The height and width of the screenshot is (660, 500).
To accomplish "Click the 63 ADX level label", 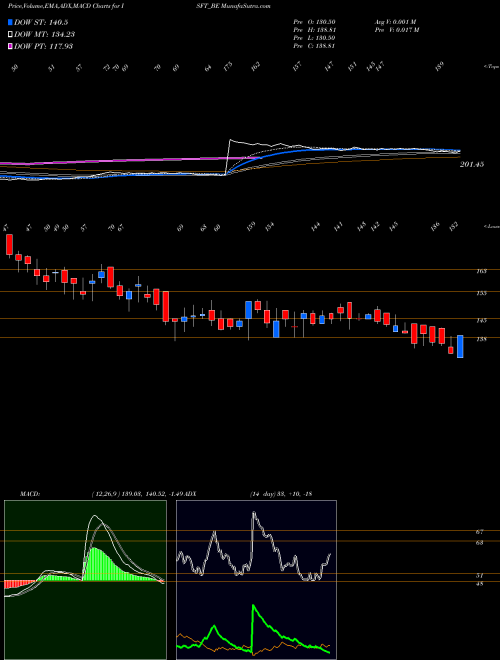I will (479, 543).
